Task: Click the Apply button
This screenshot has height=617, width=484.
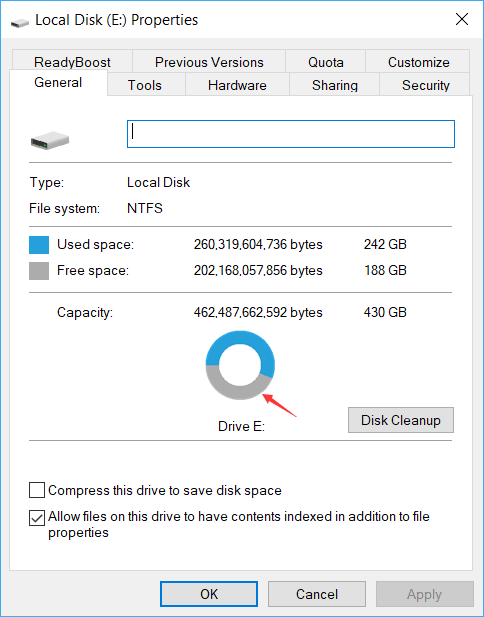Action: pyautogui.click(x=425, y=594)
